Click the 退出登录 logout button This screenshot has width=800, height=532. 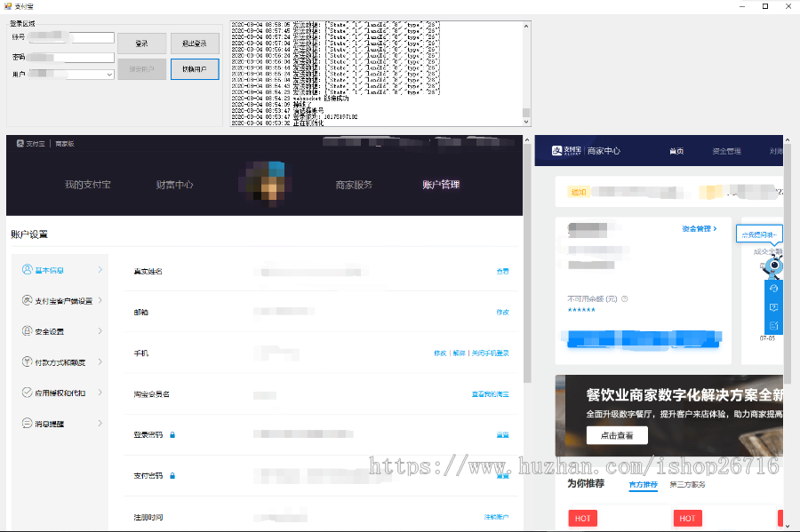[x=195, y=44]
